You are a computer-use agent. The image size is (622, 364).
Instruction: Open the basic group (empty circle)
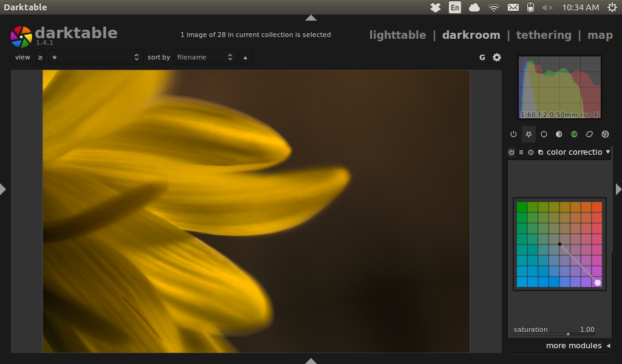coord(544,134)
